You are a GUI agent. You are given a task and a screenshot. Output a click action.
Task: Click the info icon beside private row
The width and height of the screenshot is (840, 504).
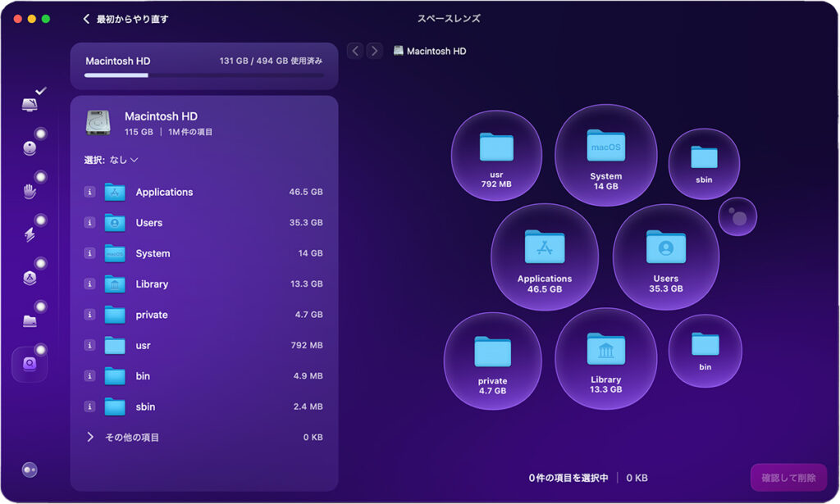coord(89,314)
